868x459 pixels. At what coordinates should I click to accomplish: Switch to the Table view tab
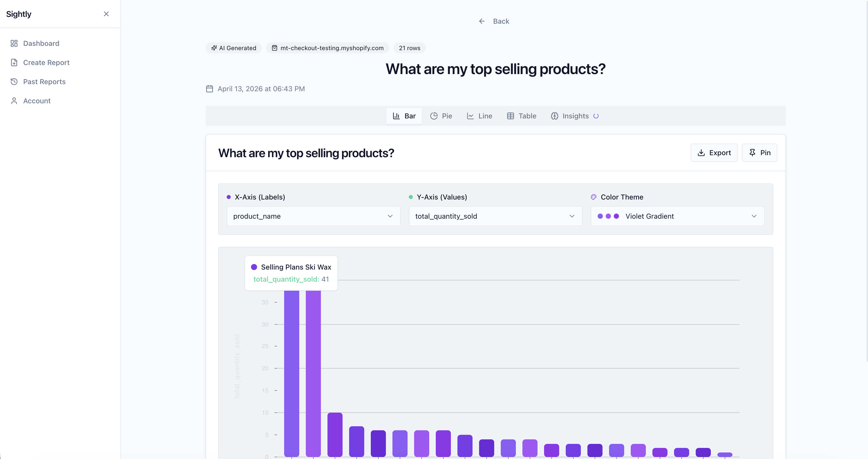tap(521, 116)
